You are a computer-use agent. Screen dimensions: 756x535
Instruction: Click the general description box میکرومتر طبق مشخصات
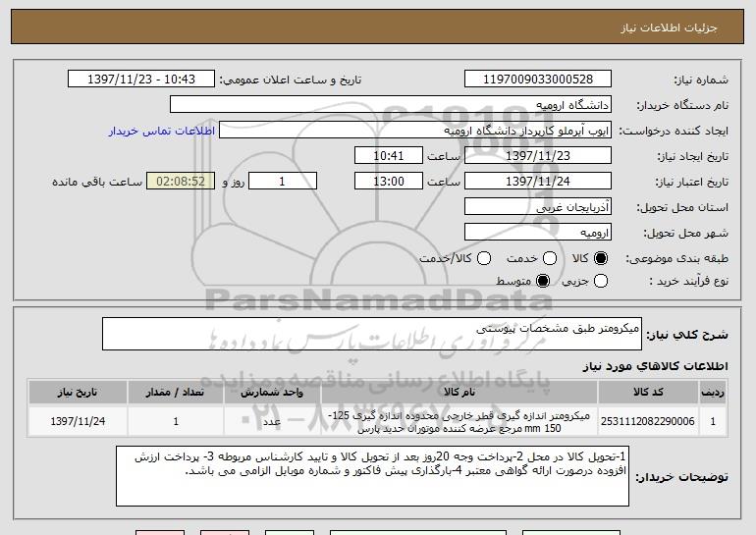tap(372, 334)
